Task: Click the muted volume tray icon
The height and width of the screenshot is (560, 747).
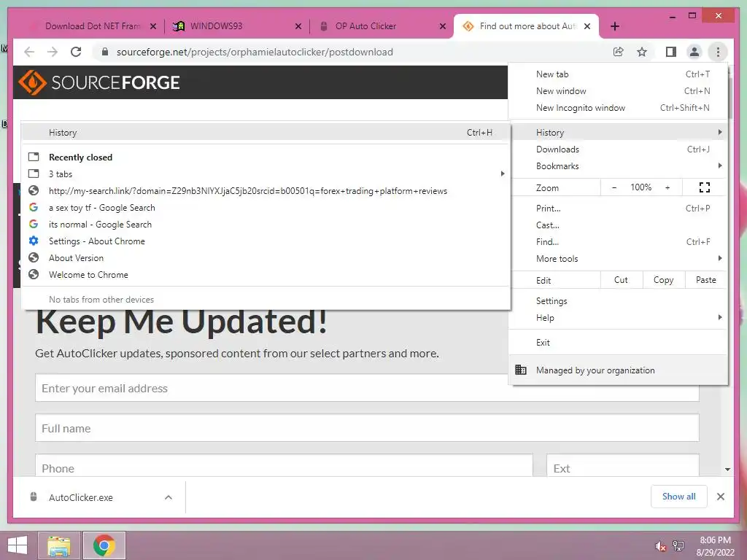Action: pyautogui.click(x=660, y=546)
